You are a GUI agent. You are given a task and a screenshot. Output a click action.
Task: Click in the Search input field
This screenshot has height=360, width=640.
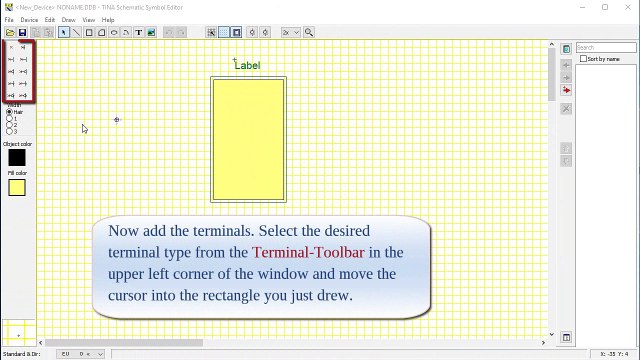click(606, 47)
